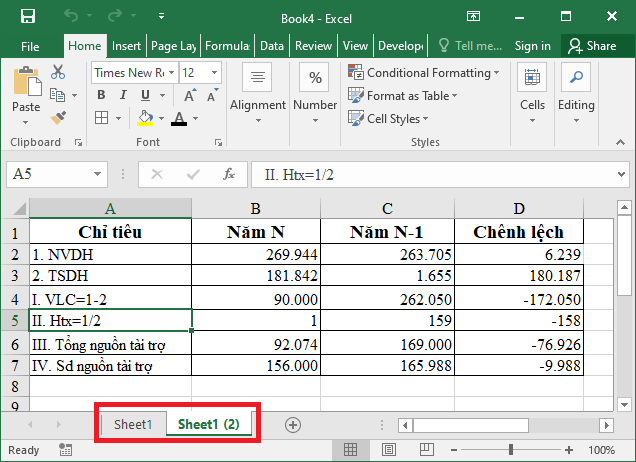
Task: Add a new sheet with plus icon
Action: tap(293, 424)
